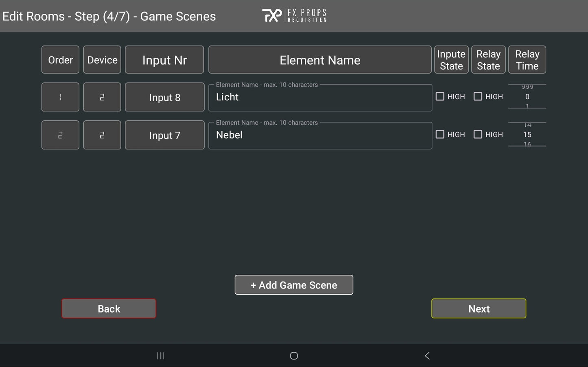Image resolution: width=588 pixels, height=367 pixels.
Task: Open the Input 7 selector for Nebel
Action: pyautogui.click(x=164, y=135)
